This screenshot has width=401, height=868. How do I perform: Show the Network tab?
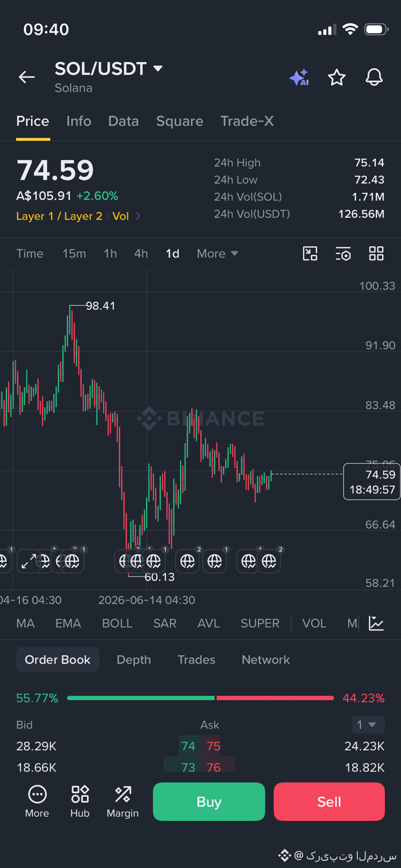point(265,659)
